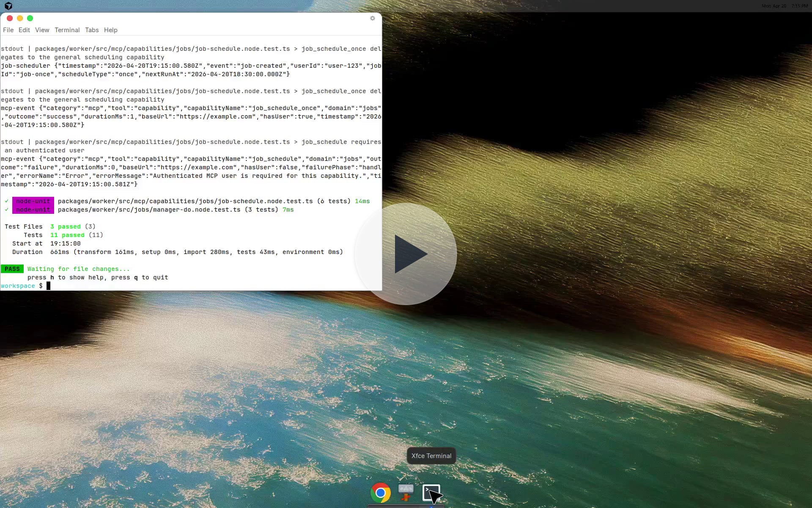Open the View menu
Image resolution: width=812 pixels, height=508 pixels.
click(42, 30)
